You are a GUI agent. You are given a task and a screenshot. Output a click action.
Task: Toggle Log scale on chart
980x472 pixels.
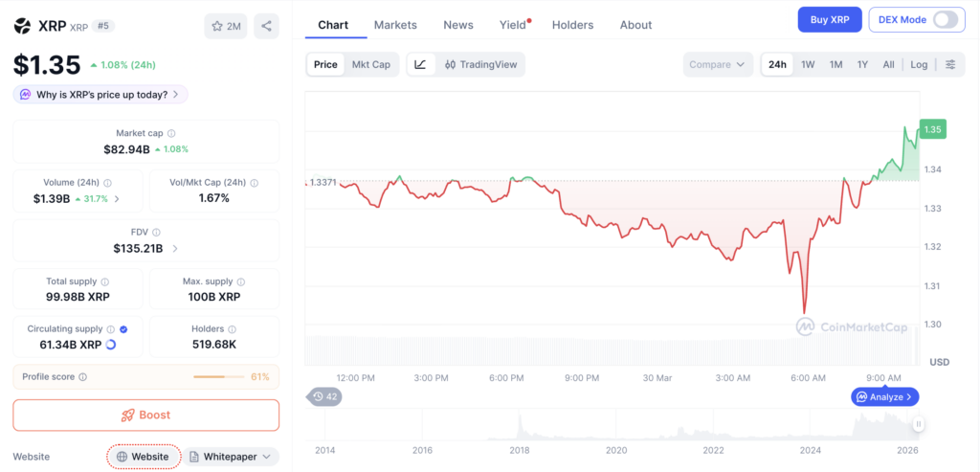click(919, 64)
